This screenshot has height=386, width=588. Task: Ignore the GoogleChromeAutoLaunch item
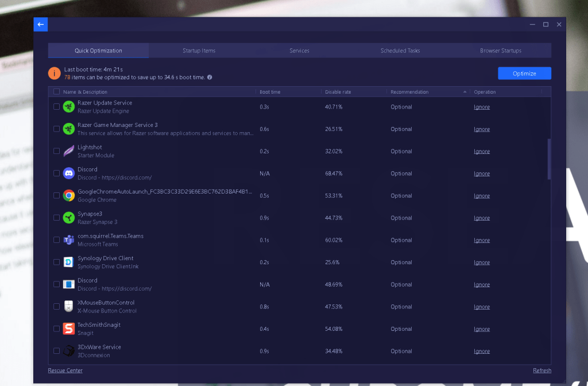click(x=482, y=196)
